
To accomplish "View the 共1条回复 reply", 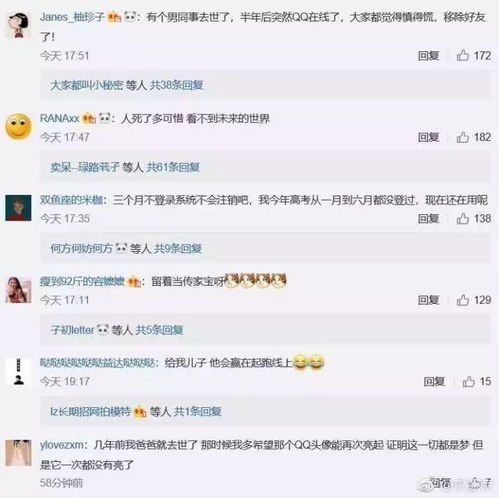I will 197,412.
